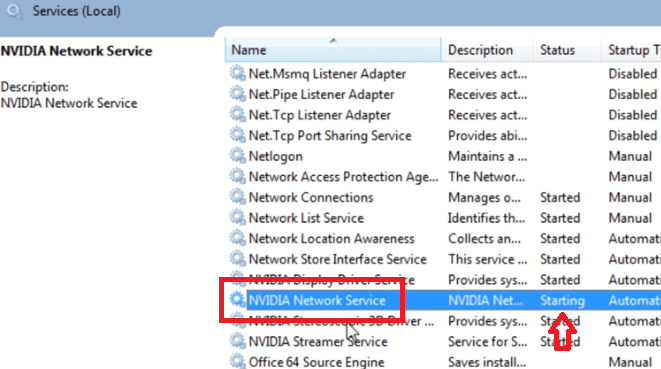The image size is (661, 369).
Task: Click the 'Manages o...' description cell
Action: tap(484, 197)
